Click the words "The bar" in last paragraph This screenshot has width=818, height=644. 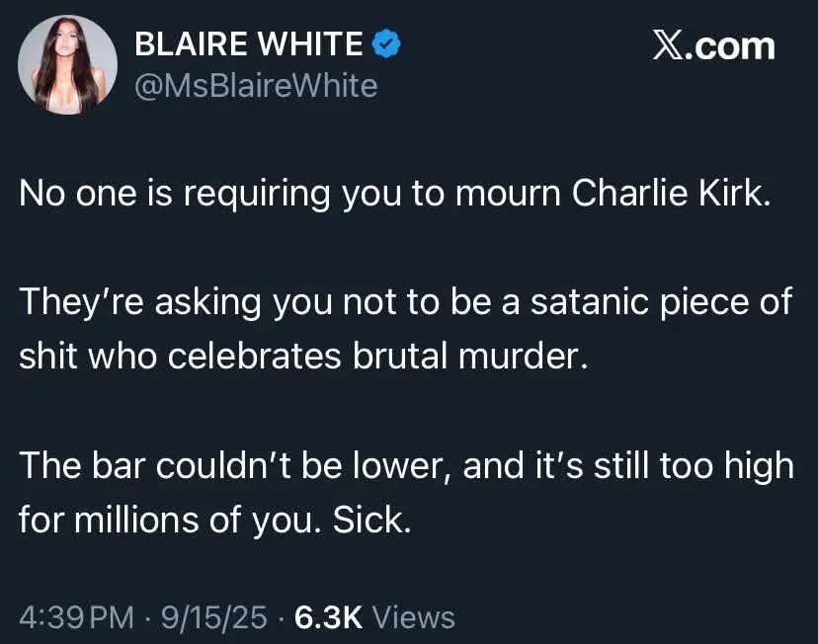point(77,464)
